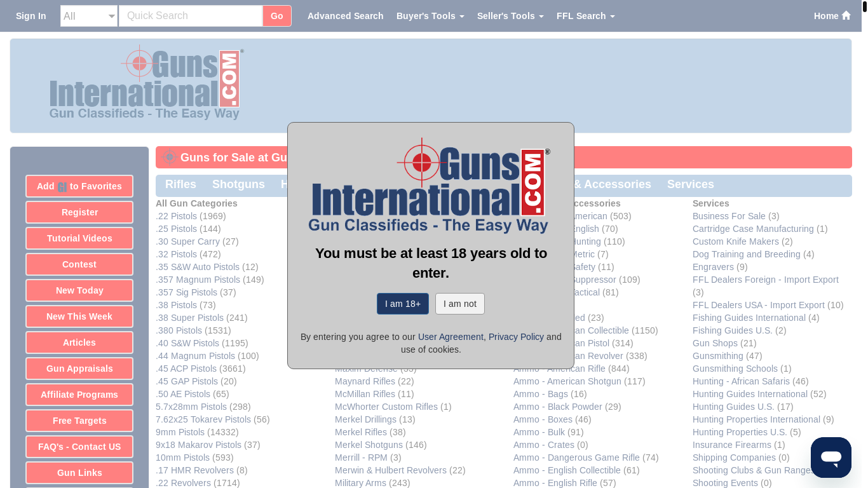The image size is (868, 488).
Task: Open Maynard Rifles listing
Action: tap(365, 381)
